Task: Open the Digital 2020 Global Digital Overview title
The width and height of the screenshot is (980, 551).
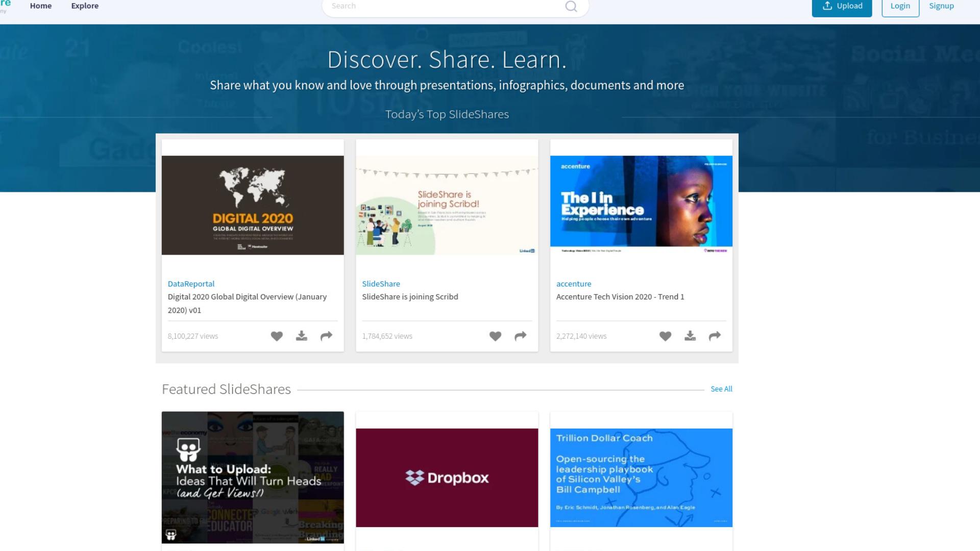Action: pyautogui.click(x=247, y=303)
